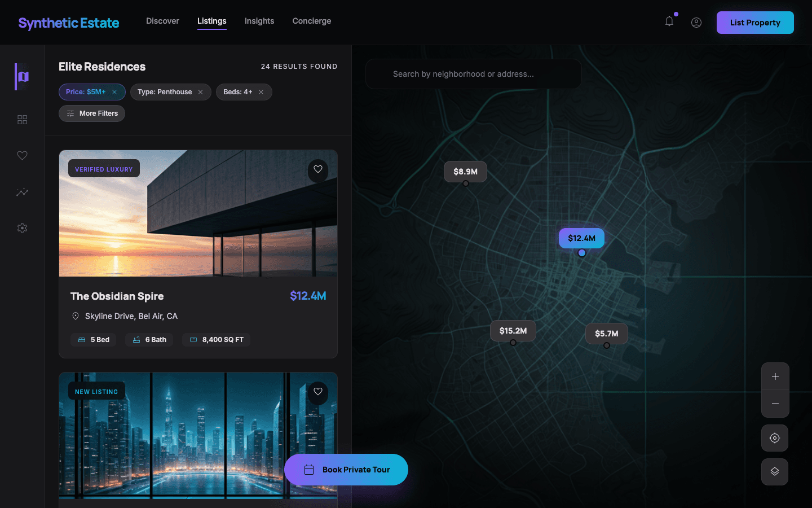Expand More Filters options
The width and height of the screenshot is (812, 508).
click(x=92, y=113)
